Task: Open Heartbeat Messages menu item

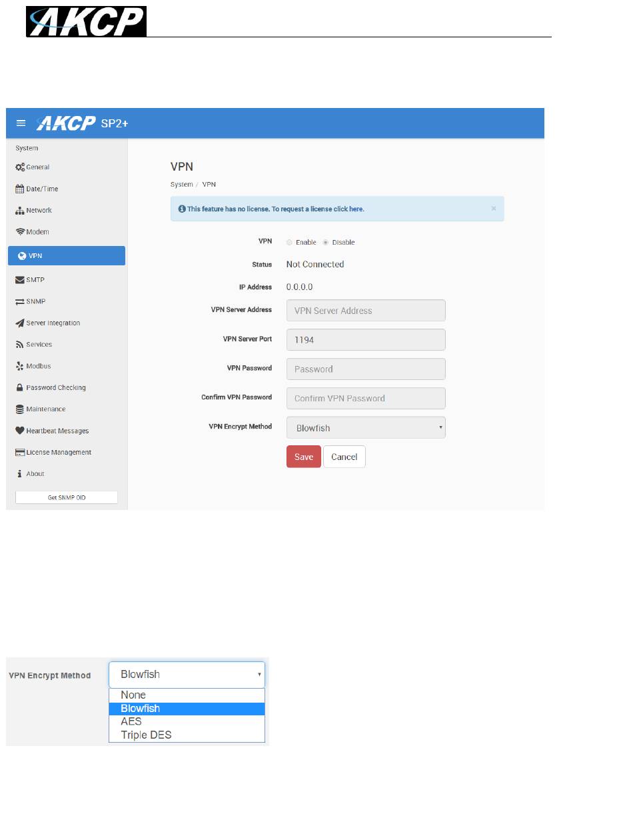Action: (x=67, y=431)
